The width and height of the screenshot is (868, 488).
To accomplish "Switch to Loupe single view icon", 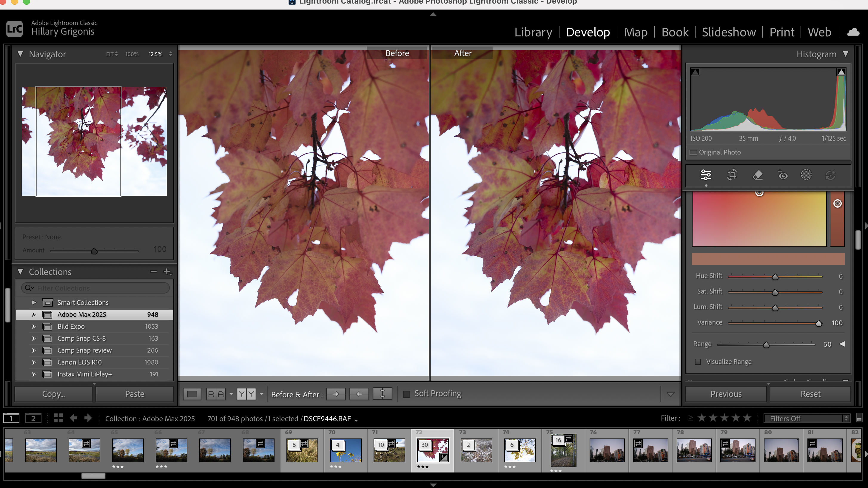I will pos(192,394).
